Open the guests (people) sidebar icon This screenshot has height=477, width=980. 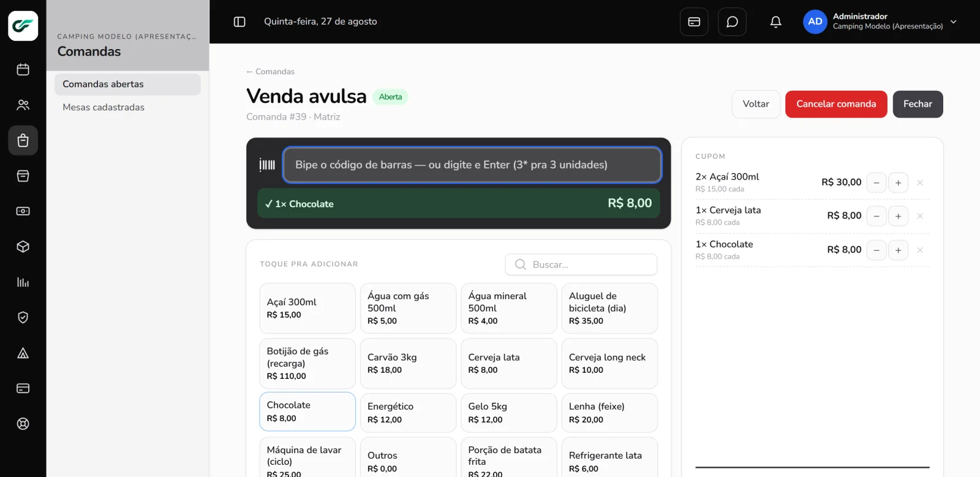pos(23,105)
